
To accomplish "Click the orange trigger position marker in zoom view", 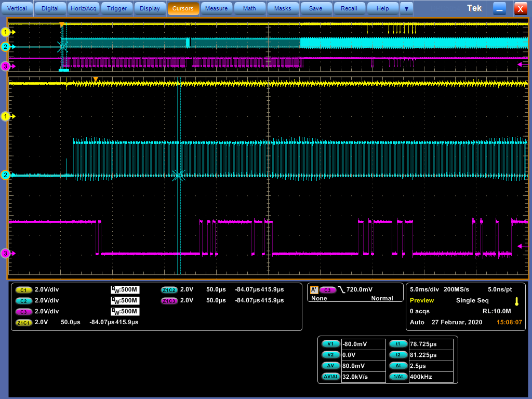I will click(95, 79).
